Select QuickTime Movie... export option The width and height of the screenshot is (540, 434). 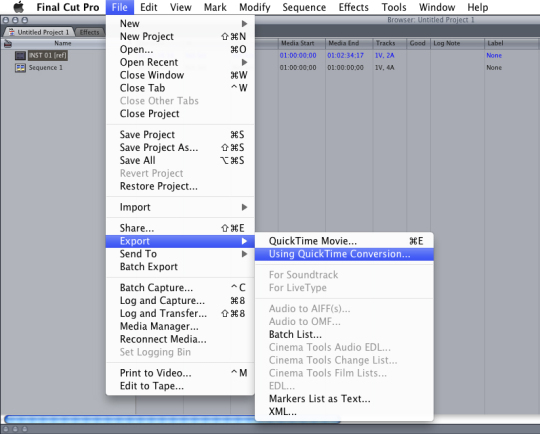tap(344, 241)
